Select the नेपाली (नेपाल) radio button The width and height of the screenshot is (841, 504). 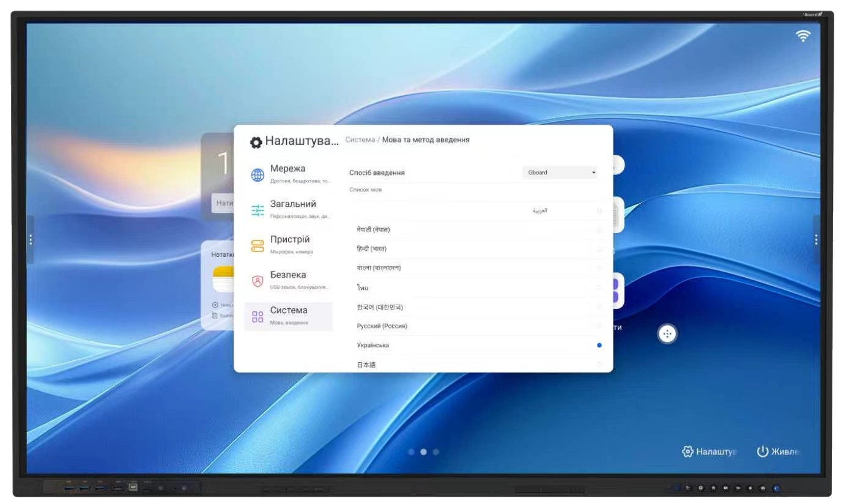(x=599, y=230)
